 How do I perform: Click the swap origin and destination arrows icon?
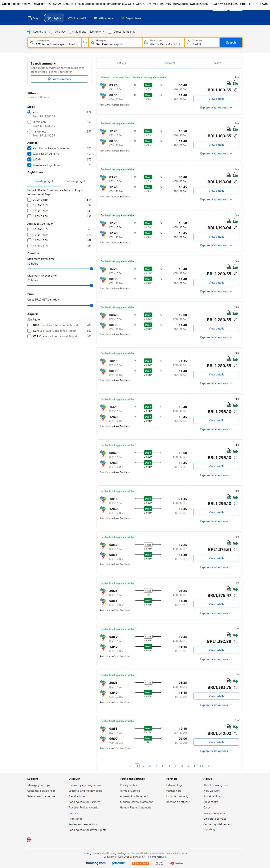(x=85, y=42)
